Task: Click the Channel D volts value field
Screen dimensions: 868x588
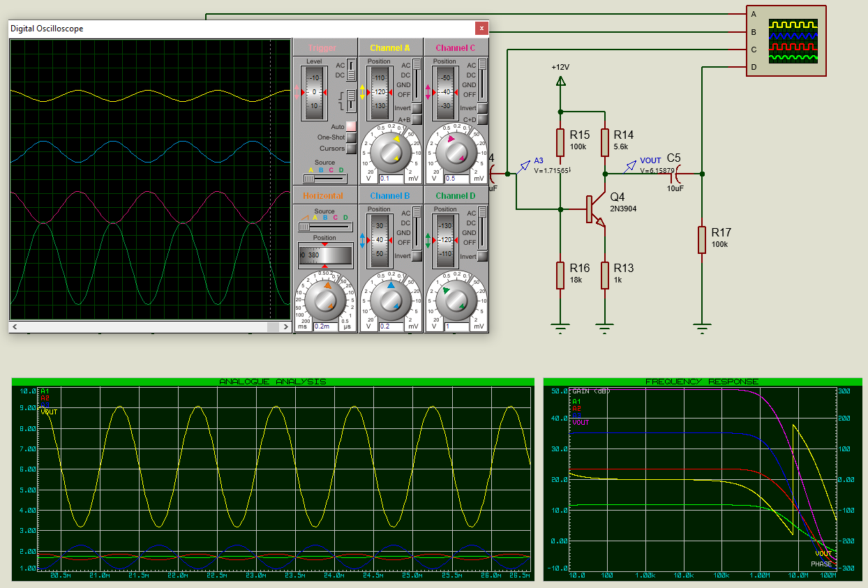Action: pos(458,326)
